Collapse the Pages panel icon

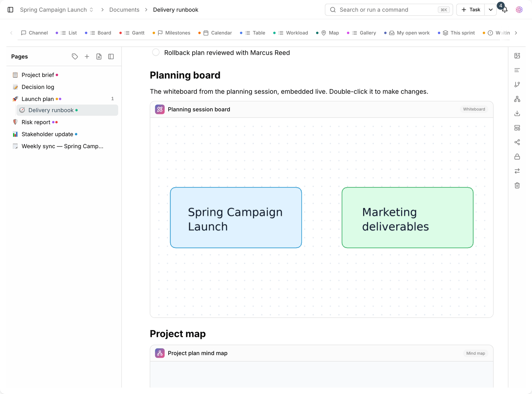tap(111, 56)
